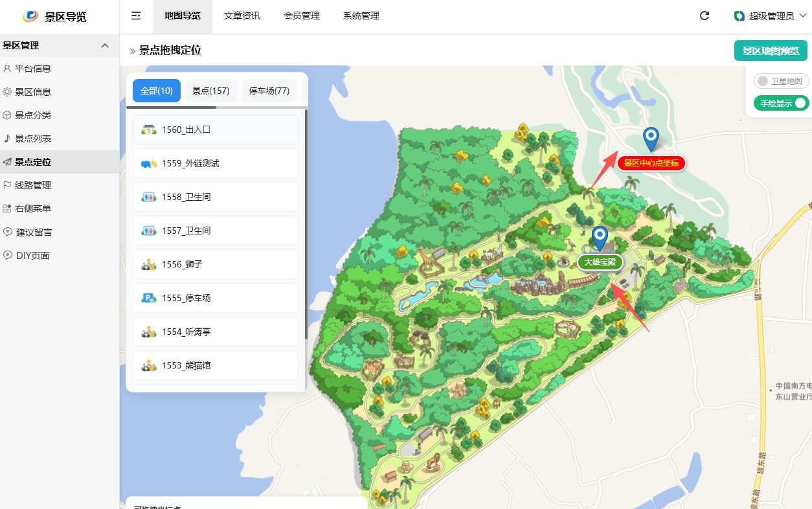Click the 景区信息 gear icon
812x509 pixels.
click(x=7, y=92)
